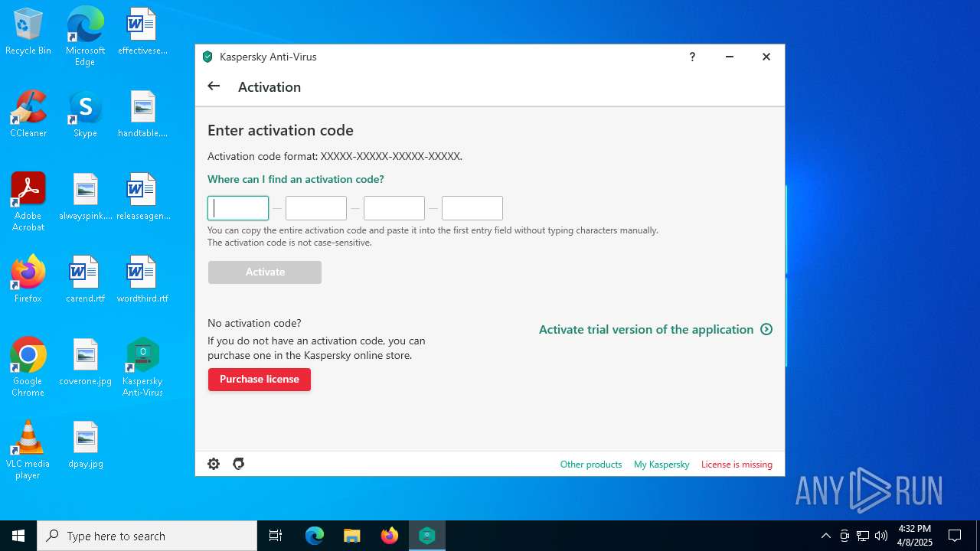The width and height of the screenshot is (980, 551).
Task: Go back using the Activation arrow
Action: (x=214, y=86)
